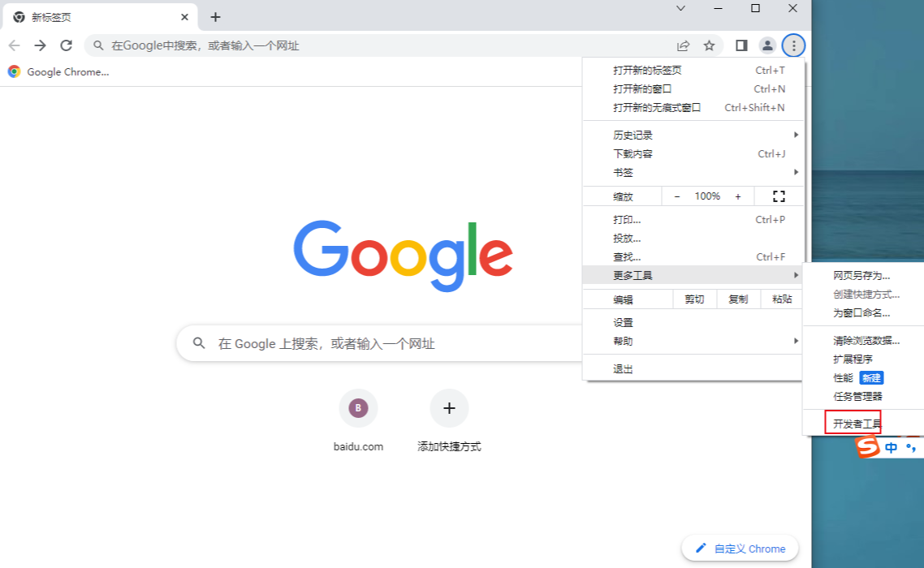Click the browser back arrow
This screenshot has width=924, height=568.
point(14,45)
